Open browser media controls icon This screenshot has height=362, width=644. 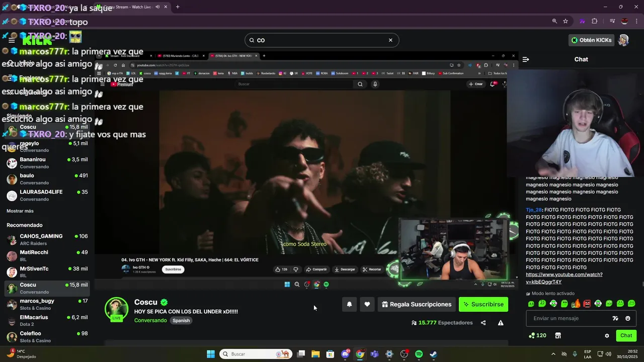pos(612,21)
